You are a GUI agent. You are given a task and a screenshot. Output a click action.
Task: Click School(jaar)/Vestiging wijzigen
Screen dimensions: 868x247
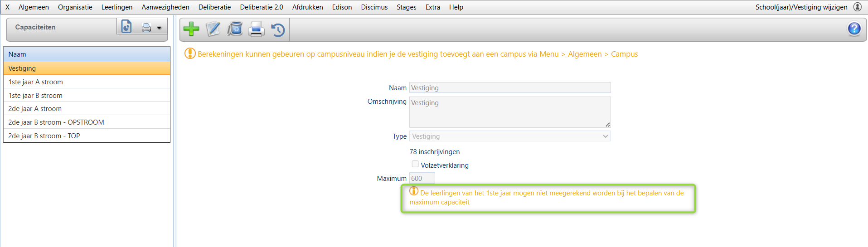(801, 7)
